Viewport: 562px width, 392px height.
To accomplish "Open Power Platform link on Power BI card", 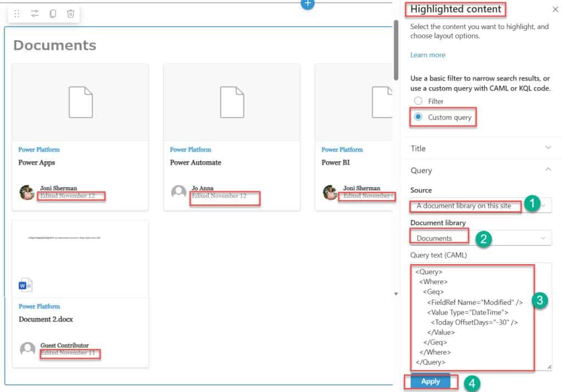I will (x=342, y=149).
